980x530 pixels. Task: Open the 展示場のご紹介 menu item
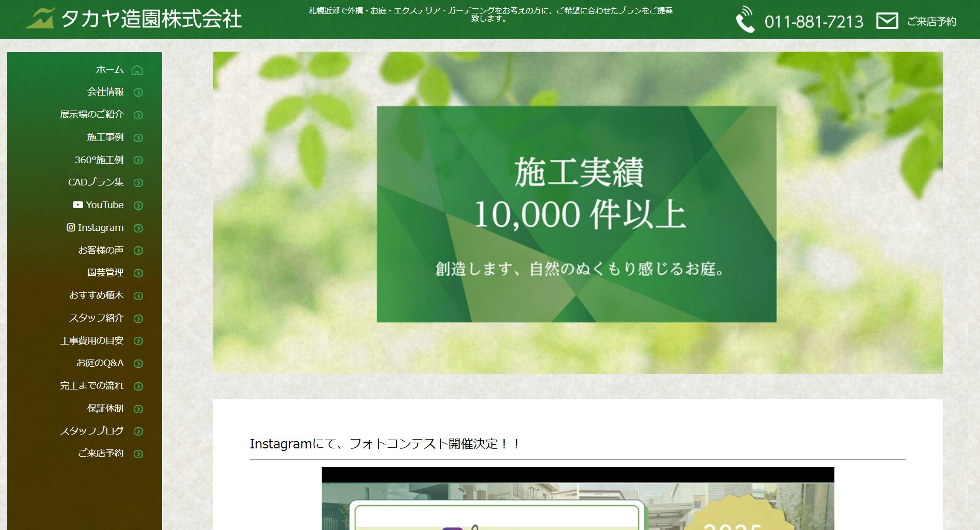tap(93, 115)
